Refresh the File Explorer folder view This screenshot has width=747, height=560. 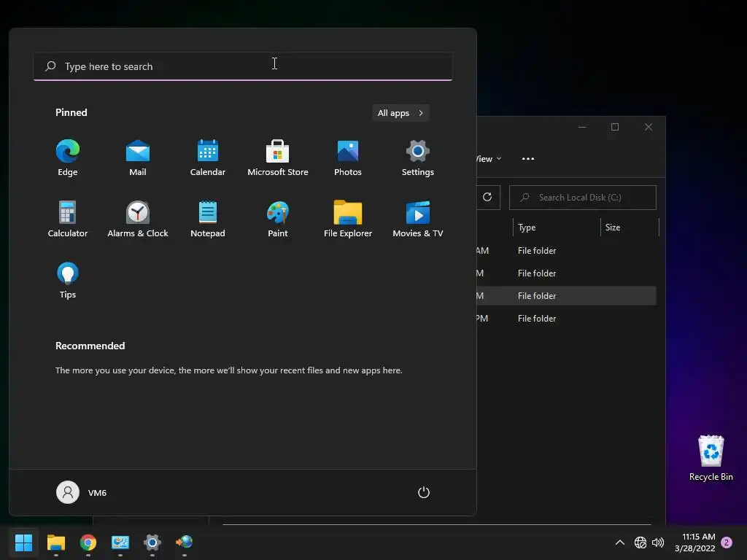487,197
